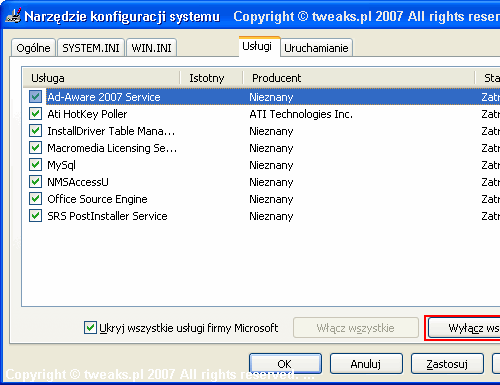This screenshot has height=385, width=500.
Task: Click the OK button
Action: pos(285,364)
